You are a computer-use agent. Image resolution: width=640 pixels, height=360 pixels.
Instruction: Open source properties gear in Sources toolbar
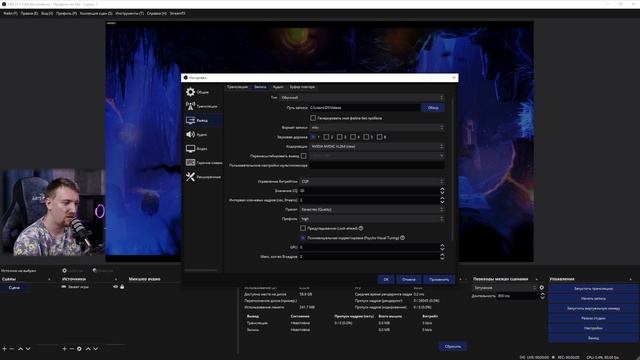[79, 349]
